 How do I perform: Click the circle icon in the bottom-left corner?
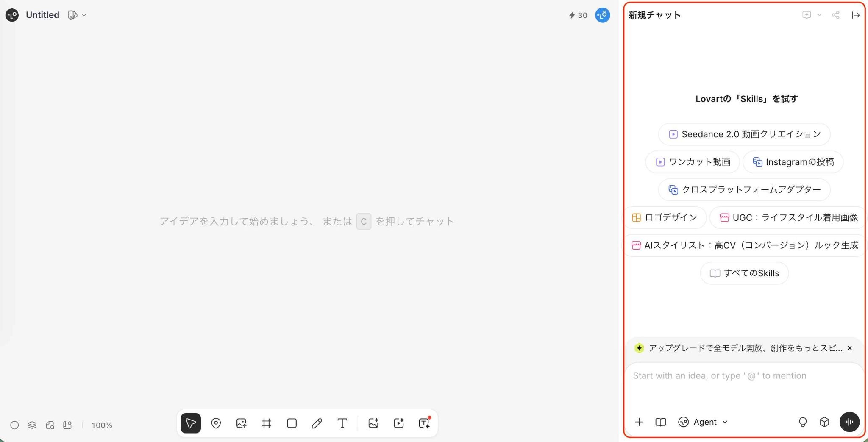(x=14, y=425)
